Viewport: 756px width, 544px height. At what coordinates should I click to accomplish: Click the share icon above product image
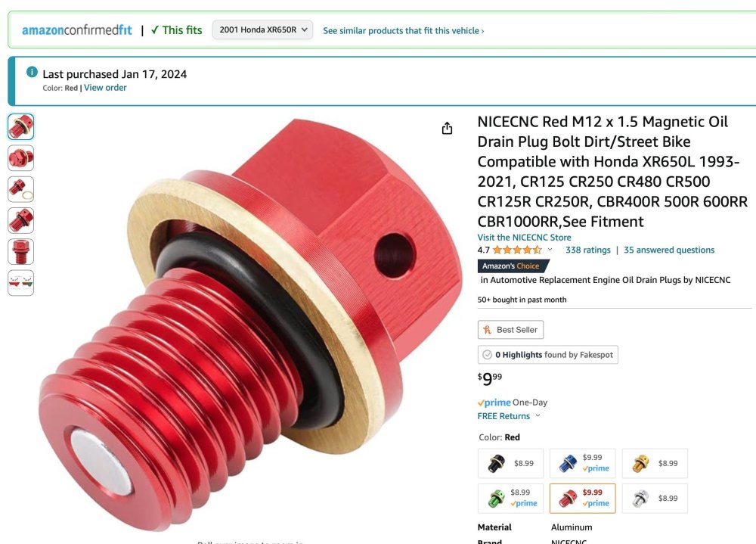pyautogui.click(x=447, y=128)
